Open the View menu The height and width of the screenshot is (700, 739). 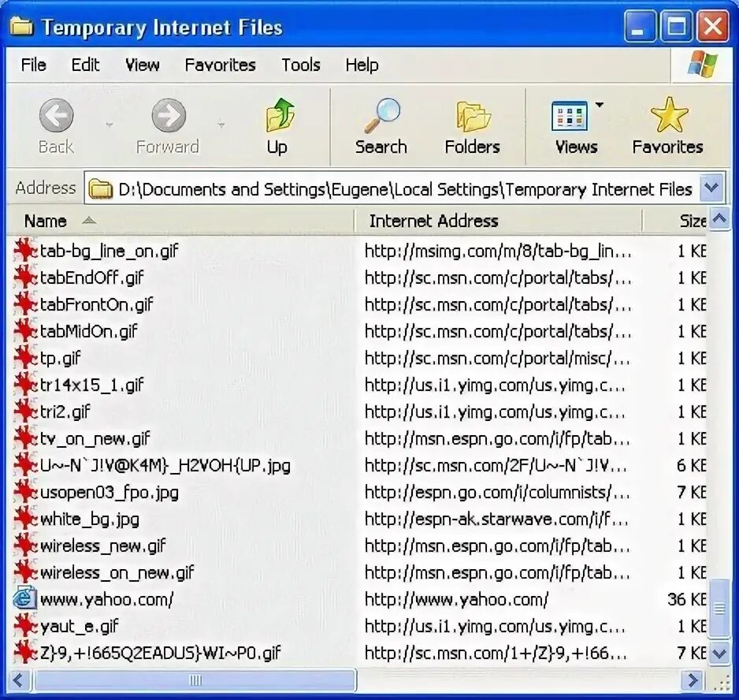(x=143, y=65)
